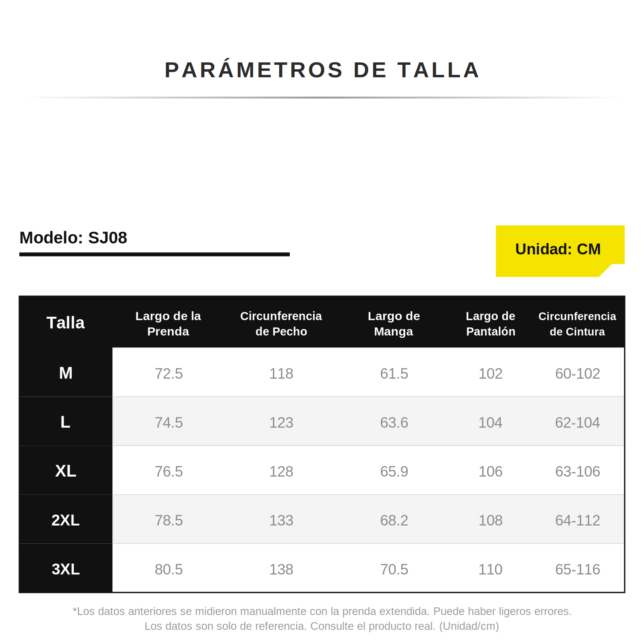The width and height of the screenshot is (644, 644).
Task: Click the 65-116 waist range cell
Action: pyautogui.click(x=578, y=570)
